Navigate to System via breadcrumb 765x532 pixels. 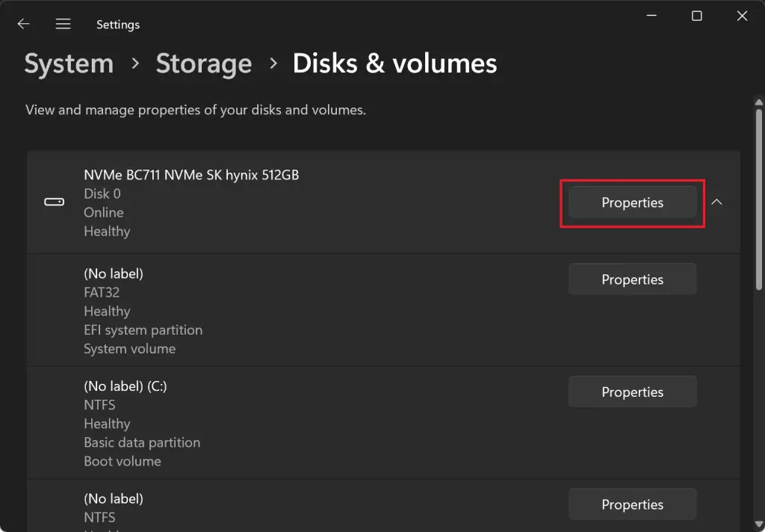[x=68, y=64]
